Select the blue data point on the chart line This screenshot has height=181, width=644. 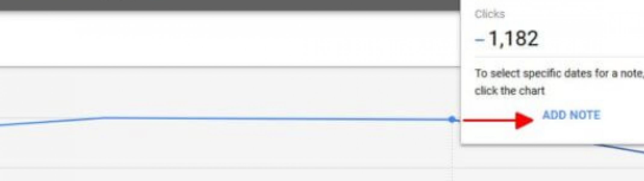[452, 119]
